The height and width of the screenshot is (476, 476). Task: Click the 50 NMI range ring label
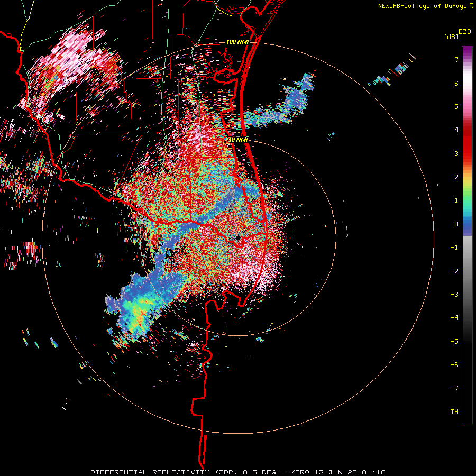pyautogui.click(x=239, y=140)
